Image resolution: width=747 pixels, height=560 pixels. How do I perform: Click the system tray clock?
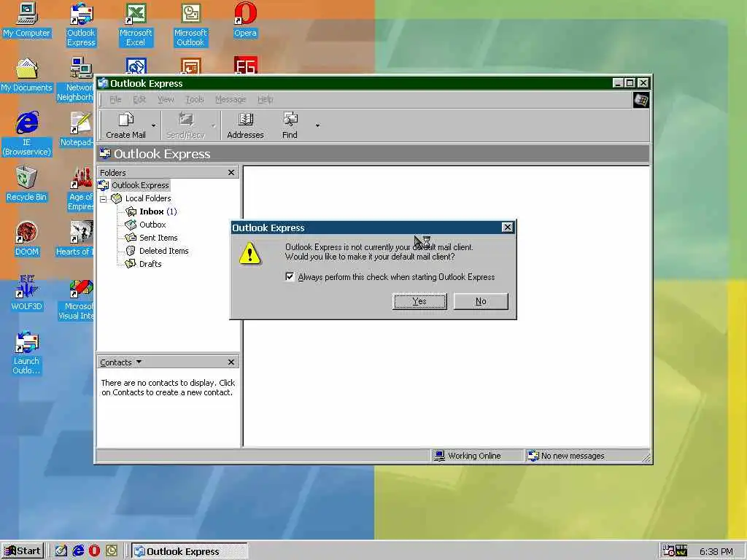[x=716, y=551]
